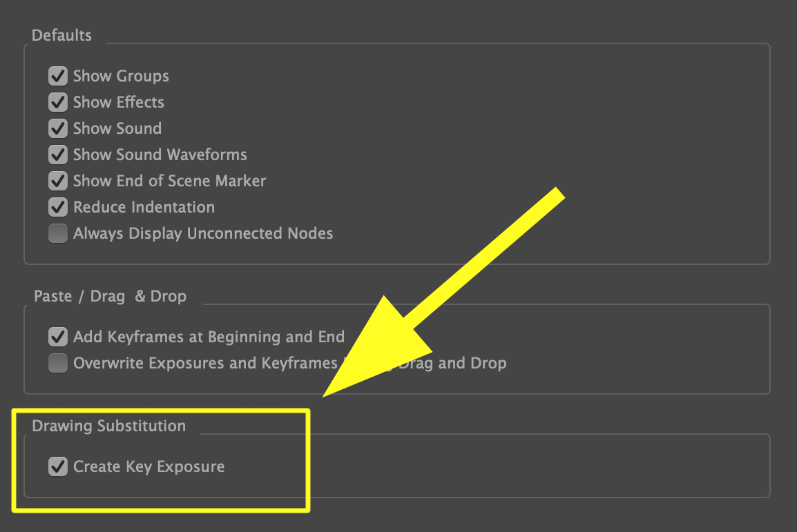Click the "Create Key Exposure" label text
797x532 pixels.
(x=148, y=466)
